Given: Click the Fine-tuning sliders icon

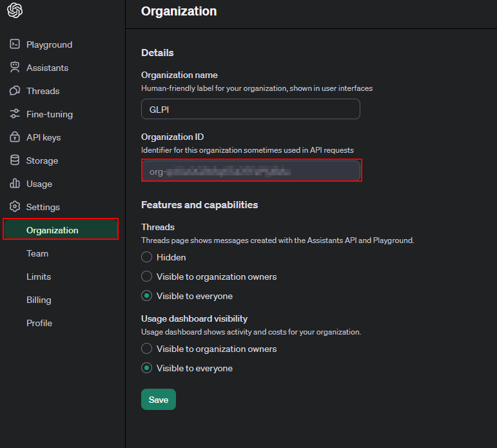Looking at the screenshot, I should coord(15,114).
